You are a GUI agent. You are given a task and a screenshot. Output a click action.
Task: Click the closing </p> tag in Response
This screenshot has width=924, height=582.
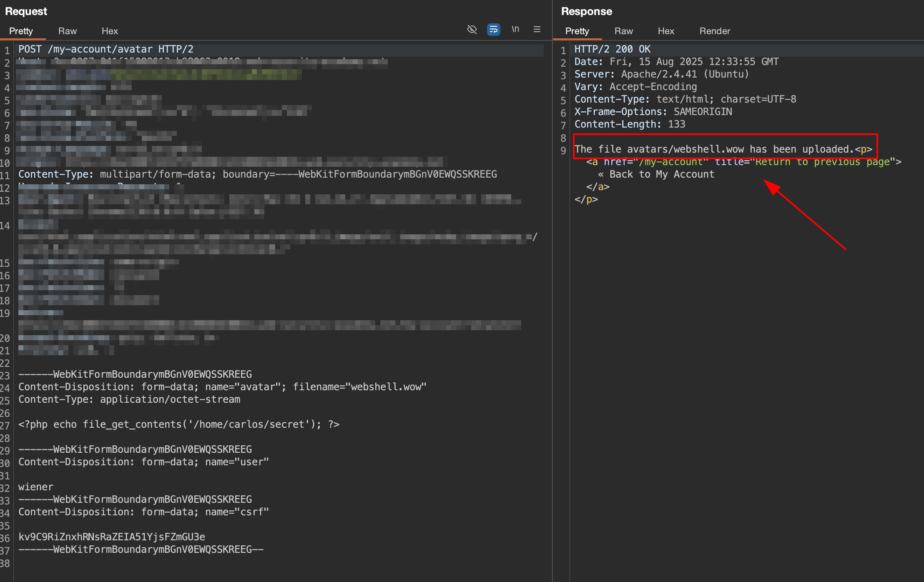pos(586,199)
